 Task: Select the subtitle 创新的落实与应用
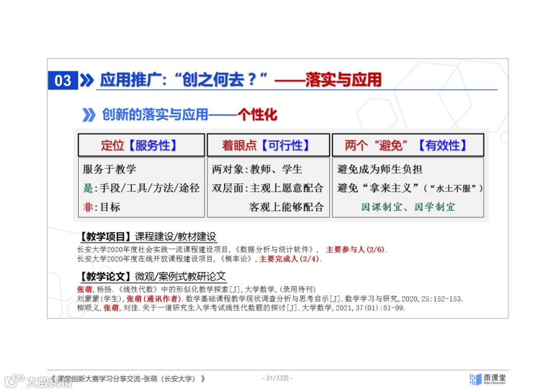155,115
